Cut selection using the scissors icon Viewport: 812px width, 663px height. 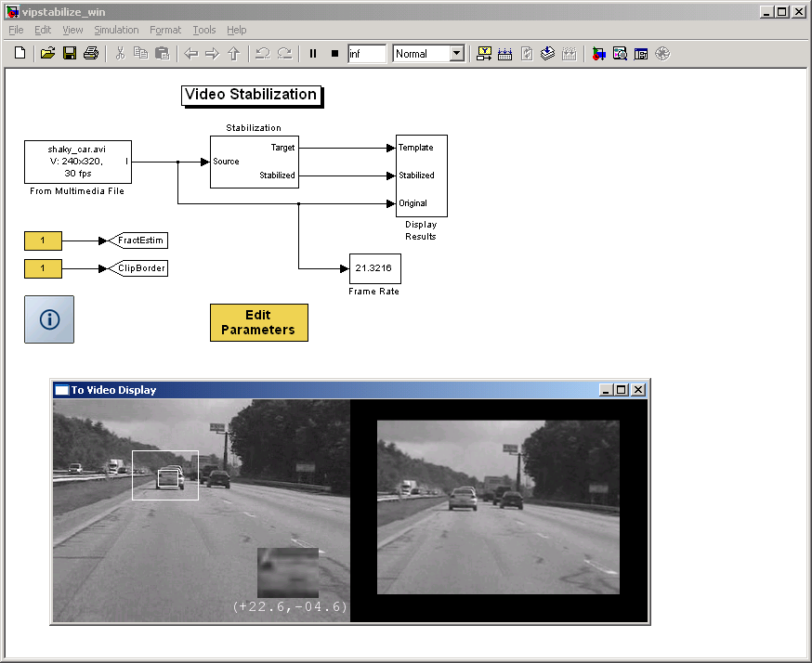120,53
